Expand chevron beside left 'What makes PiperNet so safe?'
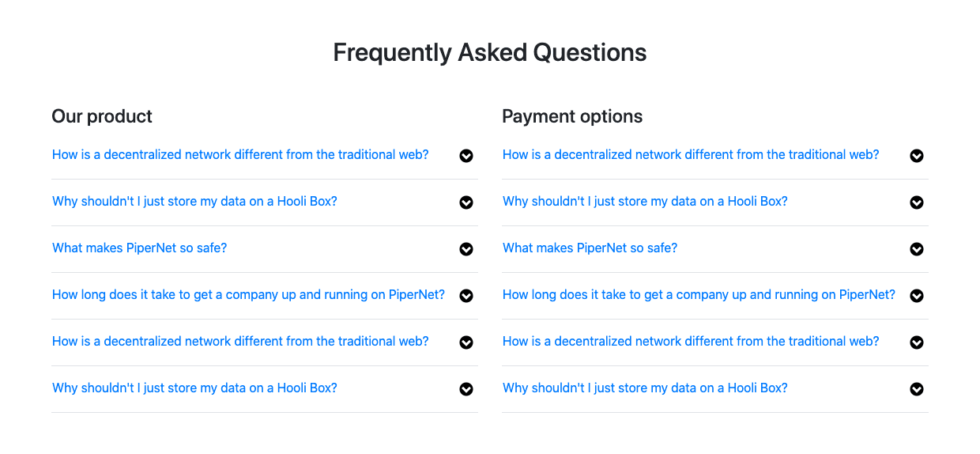This screenshot has height=454, width=980. 466,249
